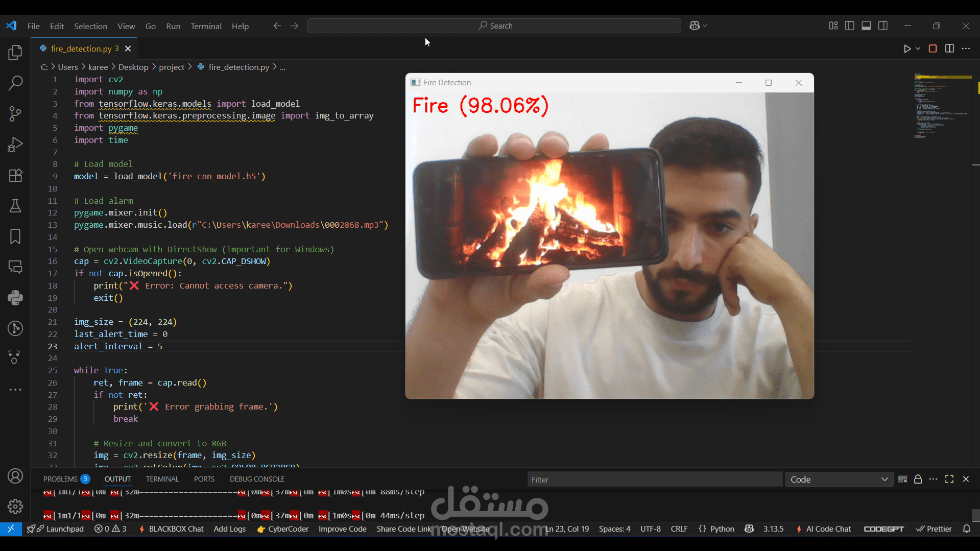980x551 pixels.
Task: Switch to the PROBLEMS panel tab
Action: (66, 479)
